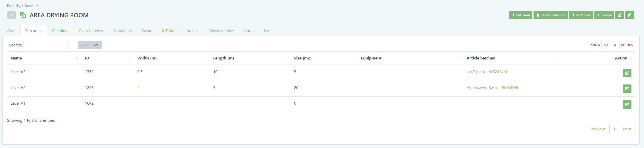Click the Add Recipe button

click(x=604, y=15)
